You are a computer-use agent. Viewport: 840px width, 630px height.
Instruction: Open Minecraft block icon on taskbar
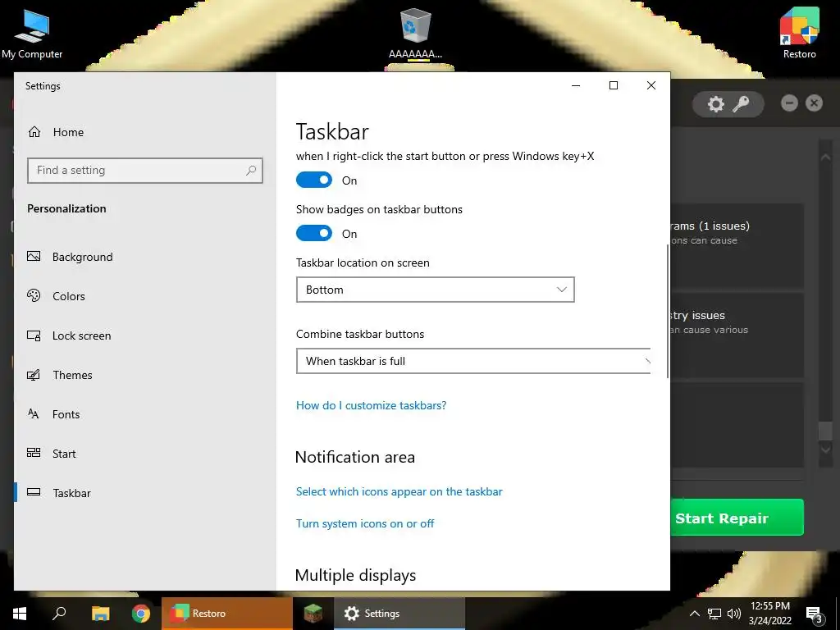click(x=313, y=614)
